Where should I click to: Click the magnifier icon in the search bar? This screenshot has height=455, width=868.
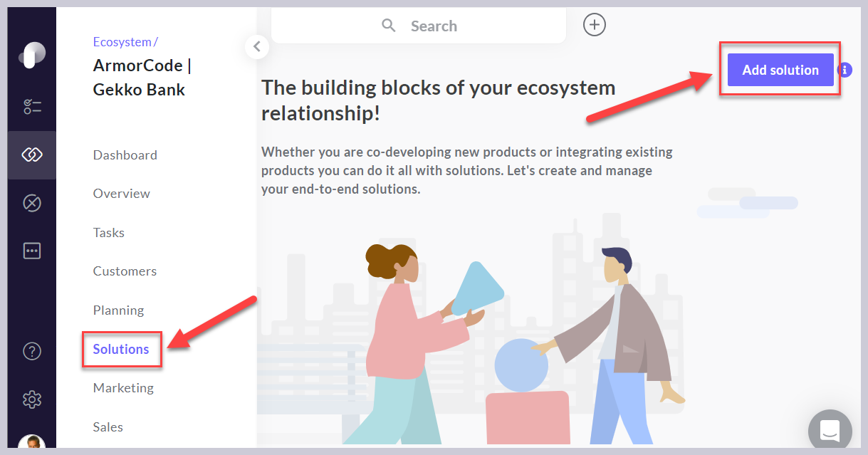pos(389,26)
